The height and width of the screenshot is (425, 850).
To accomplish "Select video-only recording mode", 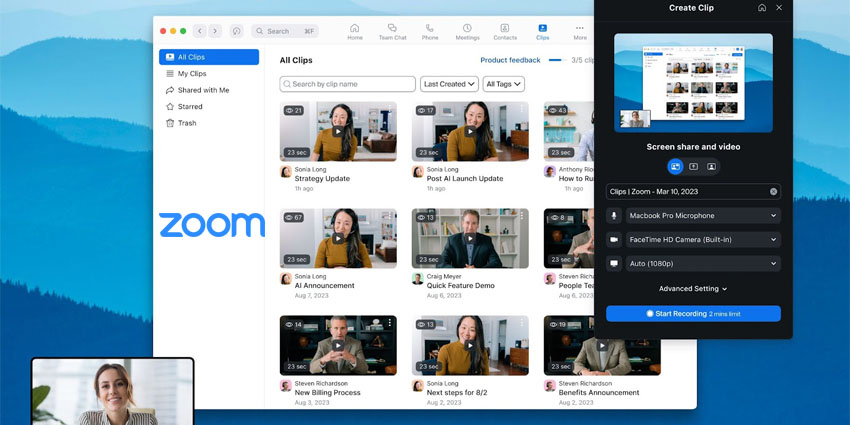I will tap(711, 167).
